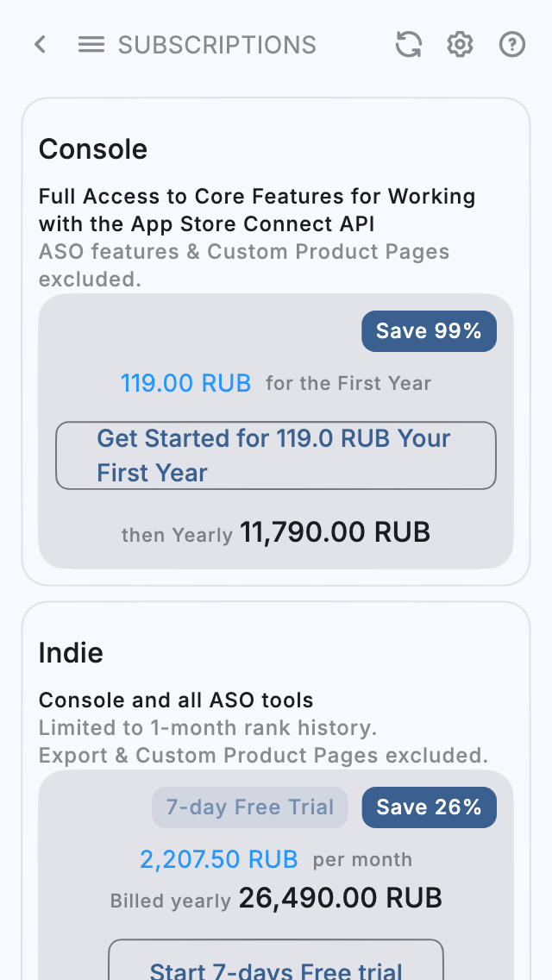Viewport: 552px width, 980px height.
Task: Tap the Console and all ASO tools description
Action: coord(175,700)
